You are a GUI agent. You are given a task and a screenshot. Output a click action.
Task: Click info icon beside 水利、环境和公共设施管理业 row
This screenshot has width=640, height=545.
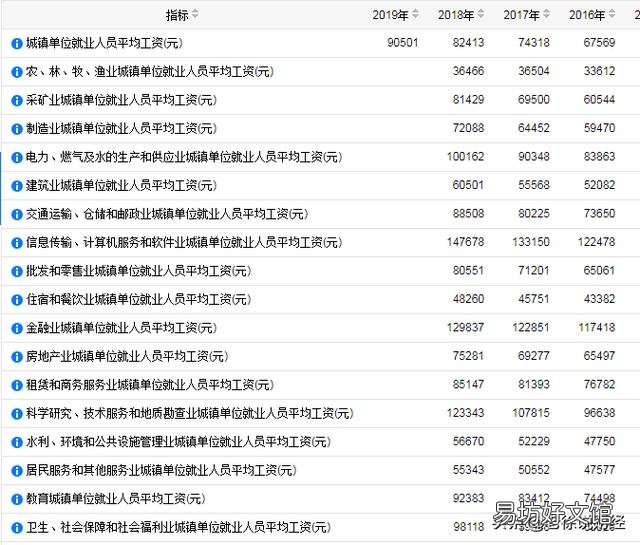[16, 442]
